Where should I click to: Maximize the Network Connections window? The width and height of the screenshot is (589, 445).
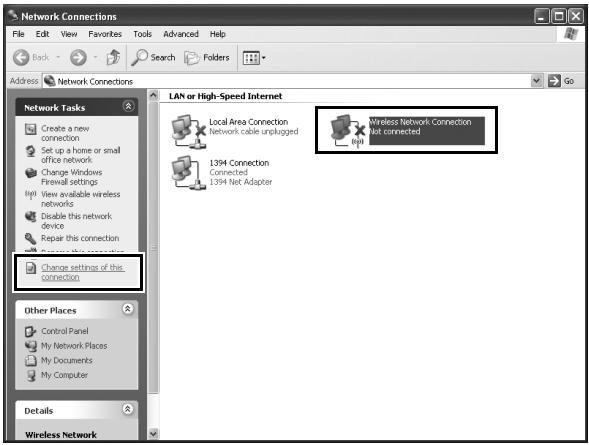(559, 16)
